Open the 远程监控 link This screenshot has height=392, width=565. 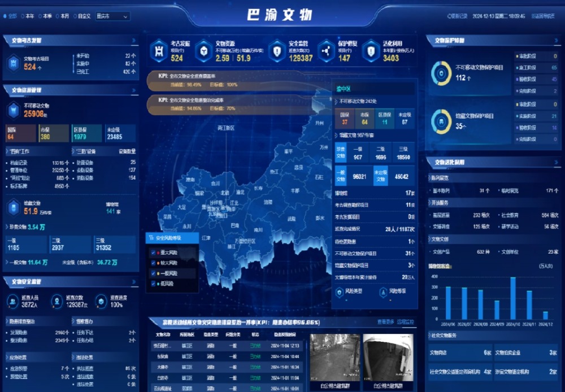point(405,322)
